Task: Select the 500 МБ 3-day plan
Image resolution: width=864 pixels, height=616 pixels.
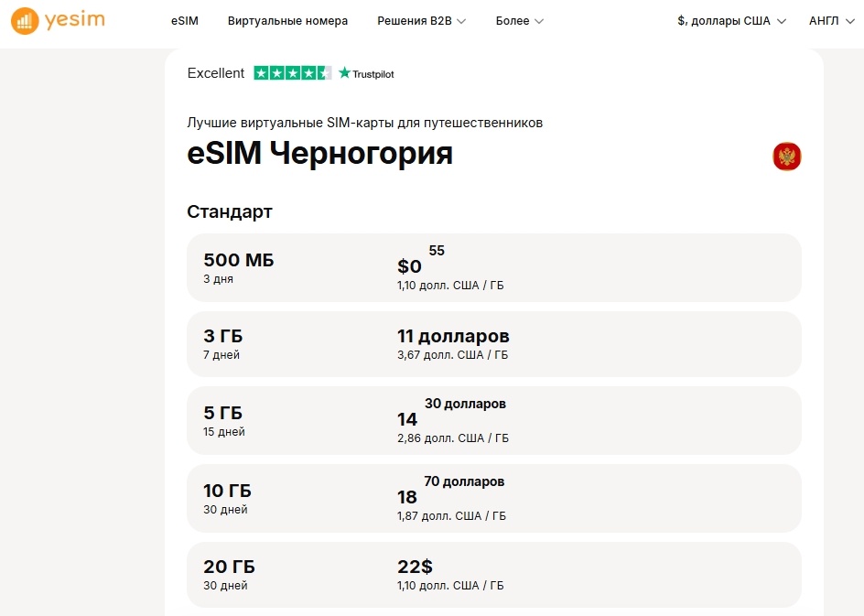Action: tap(494, 267)
